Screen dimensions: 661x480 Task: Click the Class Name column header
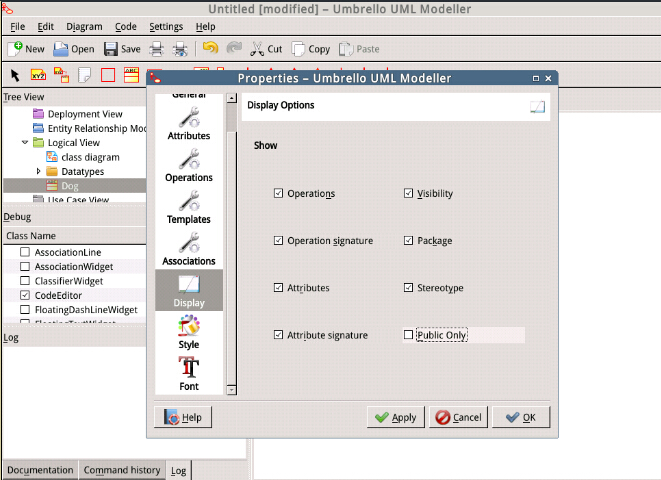[75, 236]
